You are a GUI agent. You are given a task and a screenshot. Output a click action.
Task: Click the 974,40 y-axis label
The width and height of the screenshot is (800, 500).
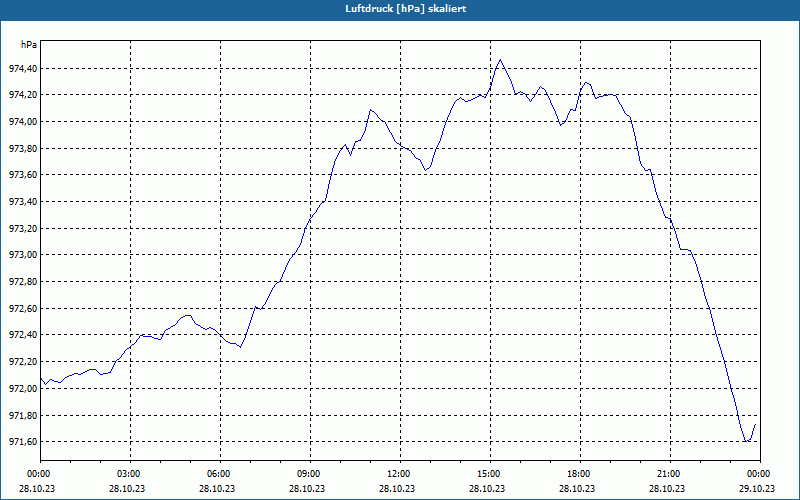coord(23,68)
